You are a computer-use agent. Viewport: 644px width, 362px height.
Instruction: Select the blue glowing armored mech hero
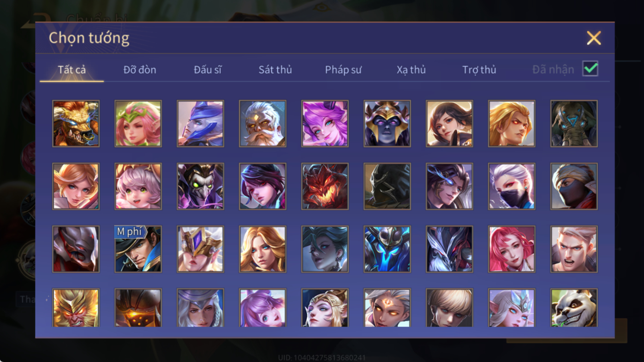click(388, 249)
